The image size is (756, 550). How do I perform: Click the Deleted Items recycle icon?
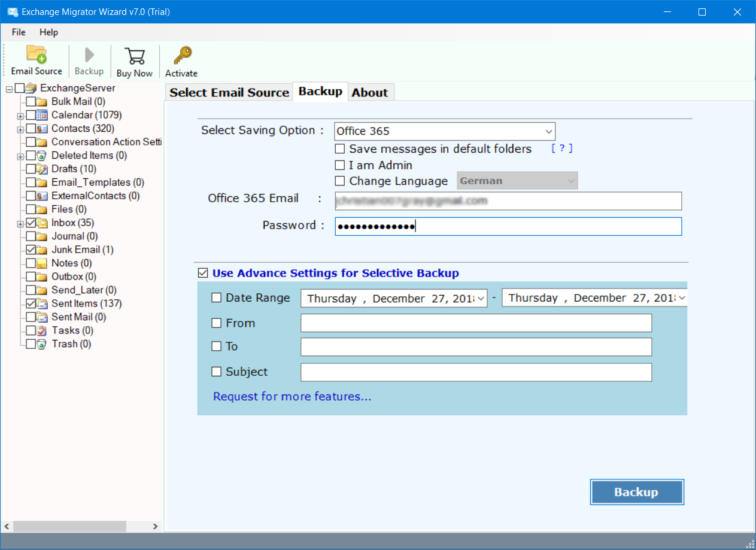(x=42, y=156)
